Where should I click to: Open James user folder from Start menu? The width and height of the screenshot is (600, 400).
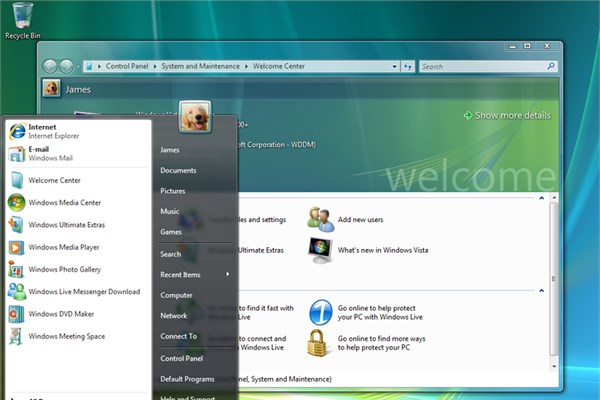(x=170, y=150)
